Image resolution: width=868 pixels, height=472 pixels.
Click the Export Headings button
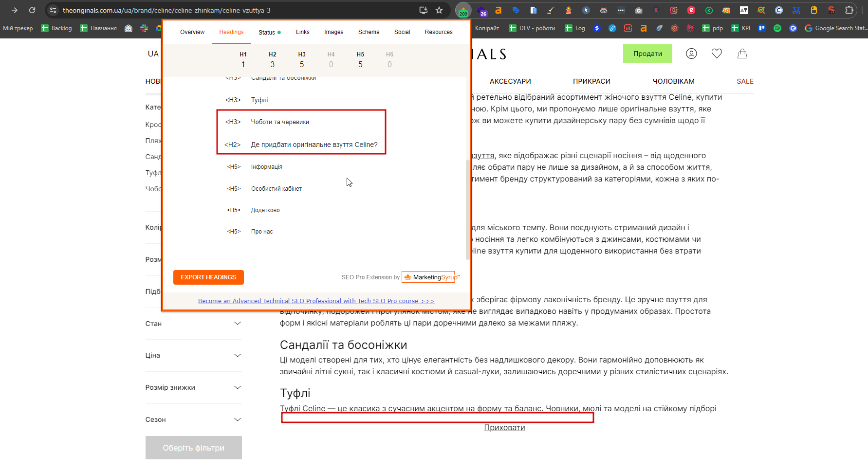[208, 277]
